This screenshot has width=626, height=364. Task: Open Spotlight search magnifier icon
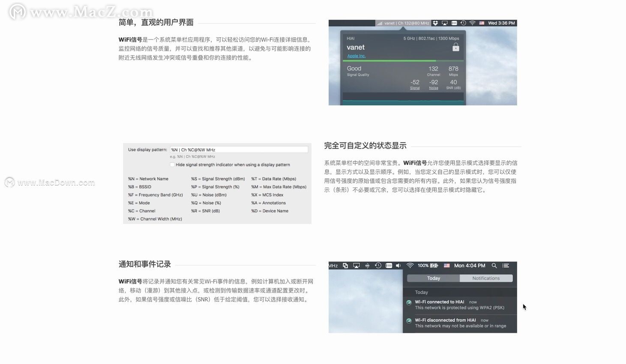pos(494,266)
